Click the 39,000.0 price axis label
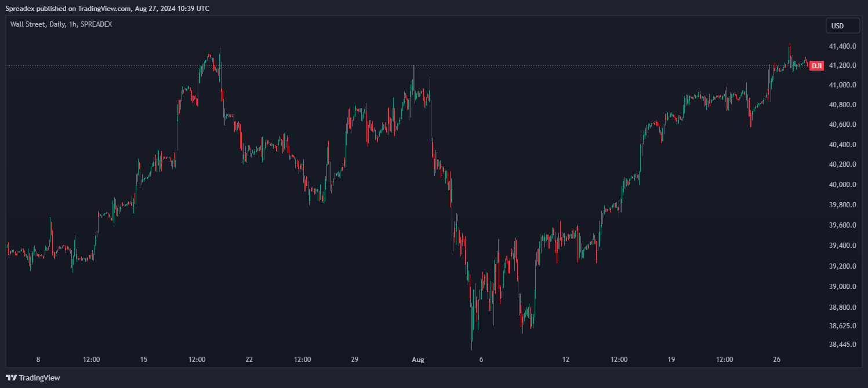This screenshot has width=868, height=388. [x=843, y=287]
